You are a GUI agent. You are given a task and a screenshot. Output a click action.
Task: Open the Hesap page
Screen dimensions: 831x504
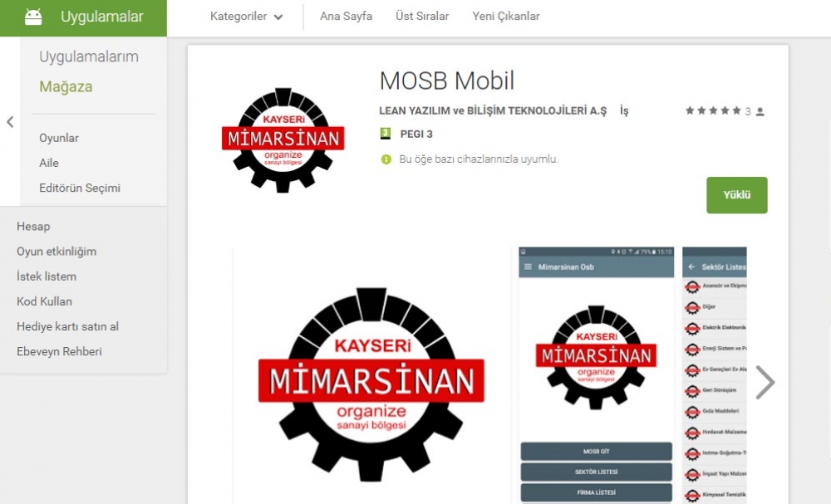coord(33,227)
